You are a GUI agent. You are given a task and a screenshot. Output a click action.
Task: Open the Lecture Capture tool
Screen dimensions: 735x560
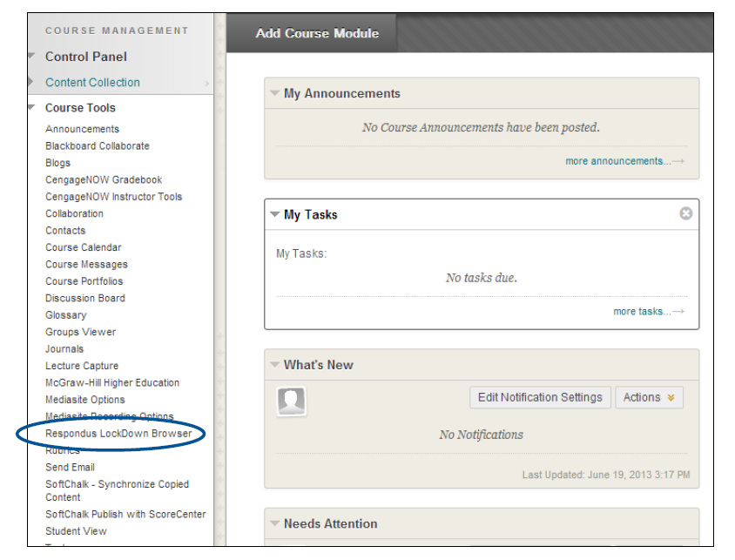tap(81, 366)
